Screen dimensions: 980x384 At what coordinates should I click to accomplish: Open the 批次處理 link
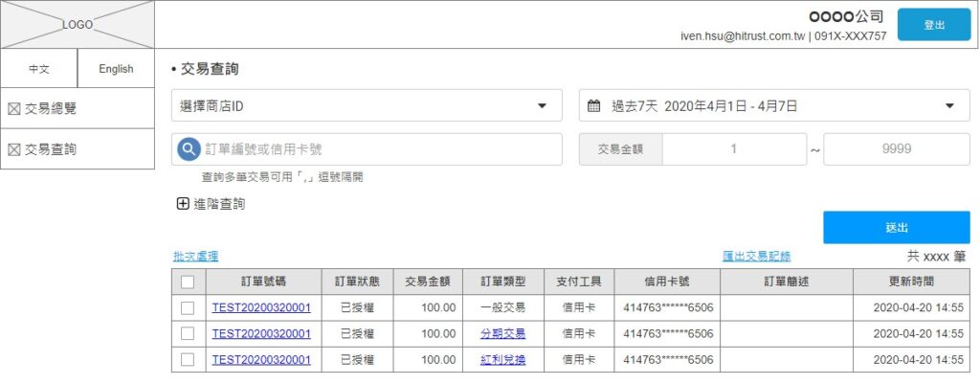[x=195, y=257]
